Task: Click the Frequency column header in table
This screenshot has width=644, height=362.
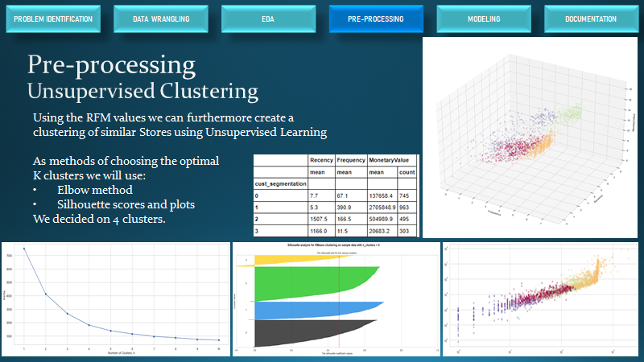Action: point(351,160)
